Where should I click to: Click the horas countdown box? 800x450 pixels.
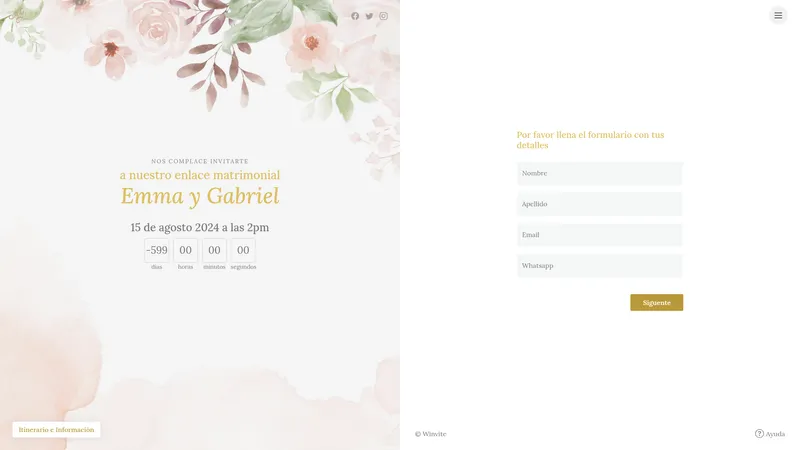185,250
